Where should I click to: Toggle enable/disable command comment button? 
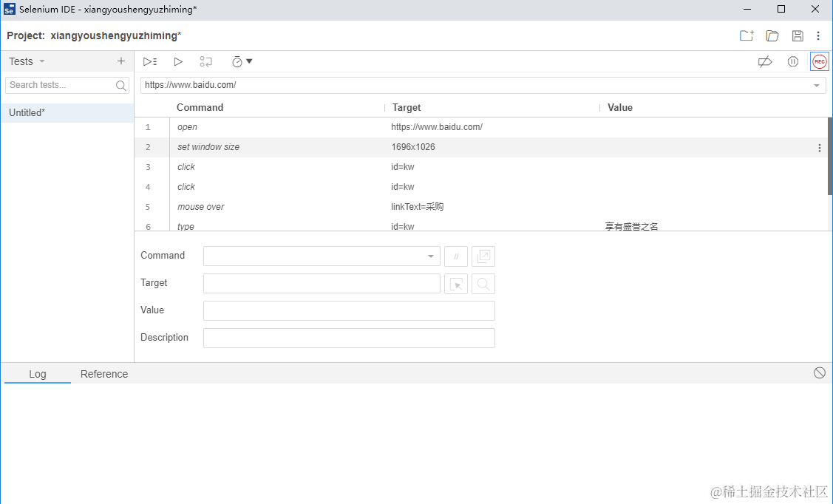point(456,256)
